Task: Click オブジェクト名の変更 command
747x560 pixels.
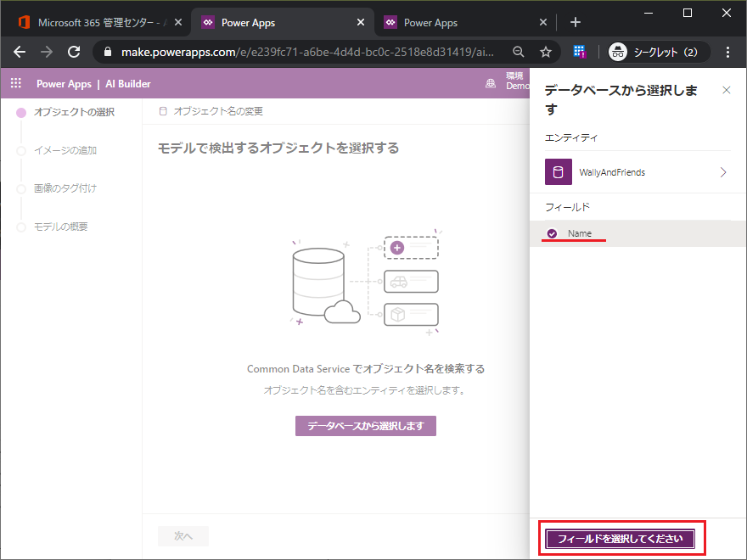Action: 211,111
